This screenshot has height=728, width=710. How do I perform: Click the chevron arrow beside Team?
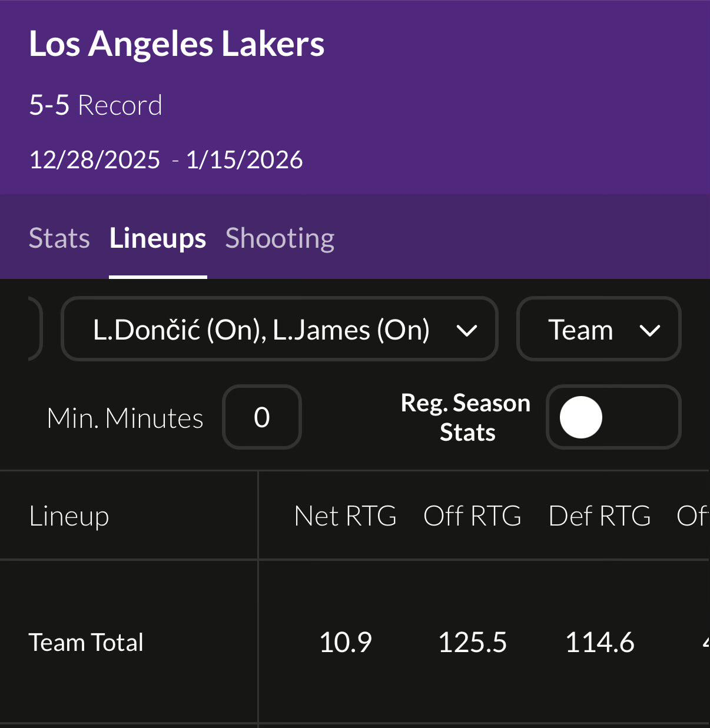coord(649,331)
